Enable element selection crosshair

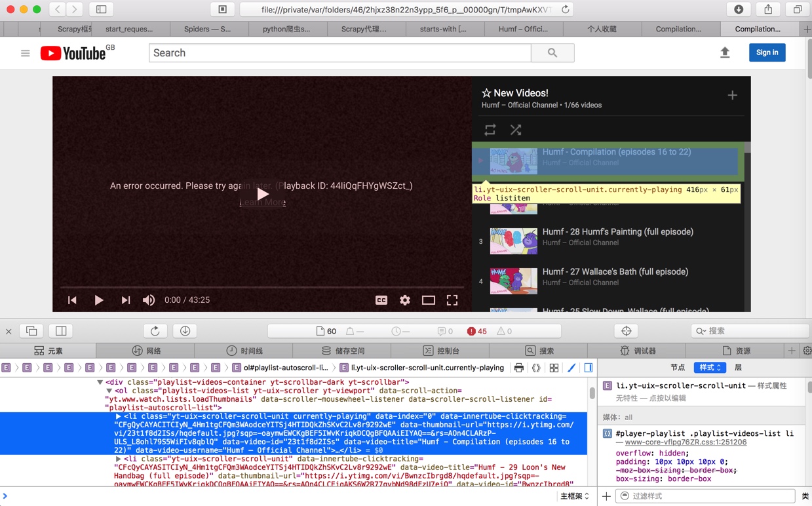626,331
